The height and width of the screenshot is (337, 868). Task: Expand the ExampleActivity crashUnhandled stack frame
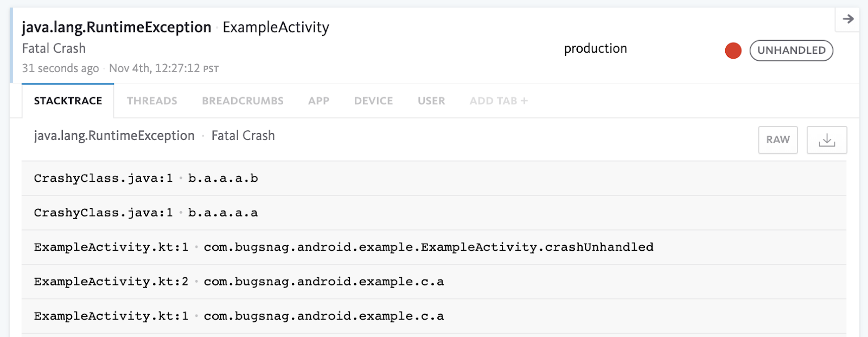[434, 247]
